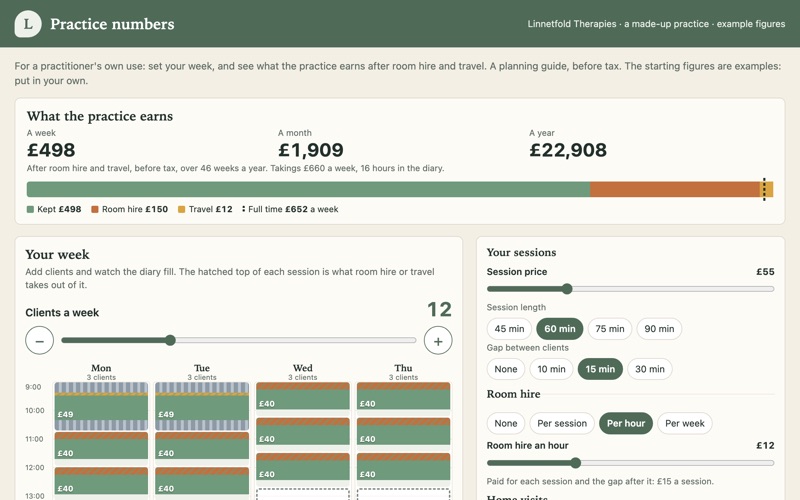Set gap between clients to None

point(506,369)
